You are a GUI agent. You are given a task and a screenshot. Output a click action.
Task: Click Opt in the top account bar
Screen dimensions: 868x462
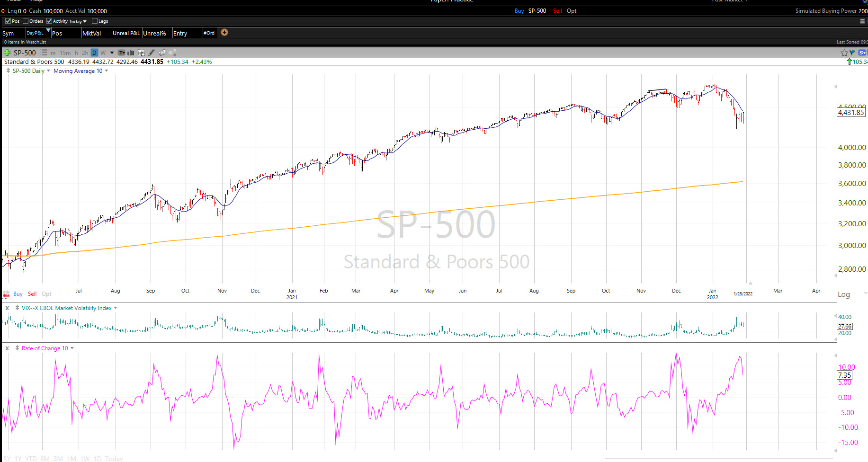pyautogui.click(x=572, y=11)
